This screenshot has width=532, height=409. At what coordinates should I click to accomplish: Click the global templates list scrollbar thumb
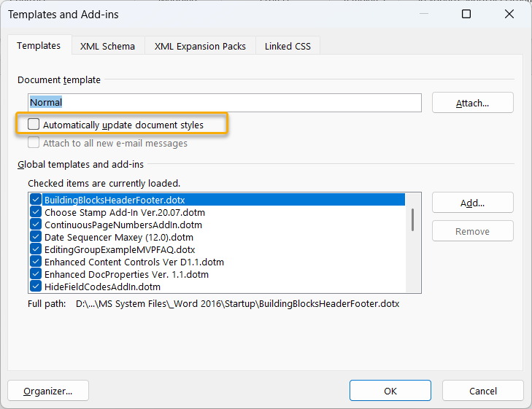tap(412, 219)
